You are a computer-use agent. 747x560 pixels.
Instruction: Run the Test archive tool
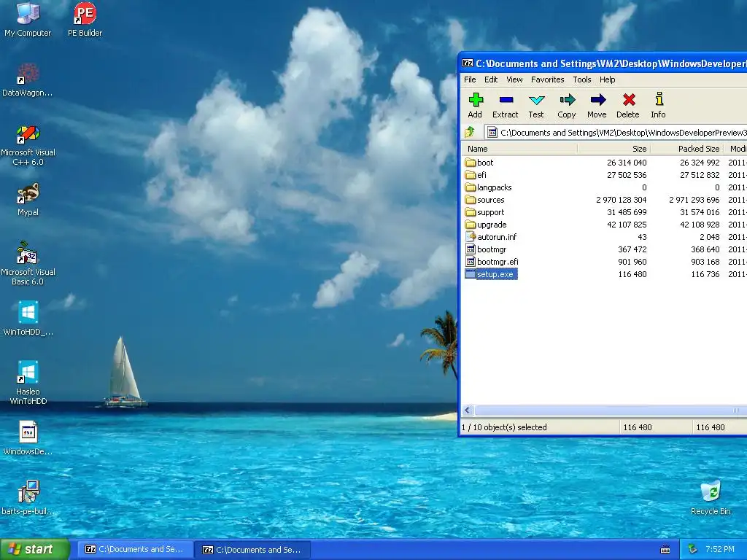536,106
